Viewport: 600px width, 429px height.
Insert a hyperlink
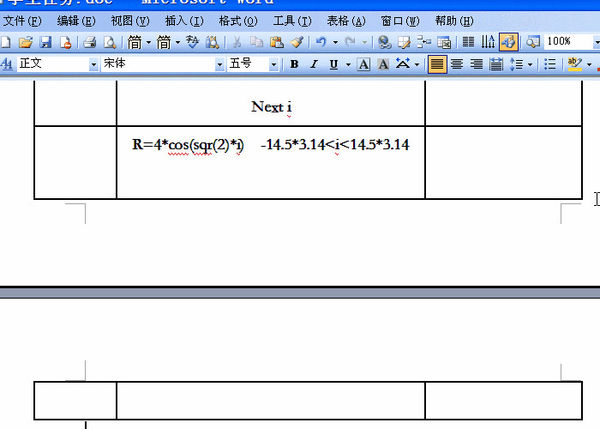[x=384, y=42]
